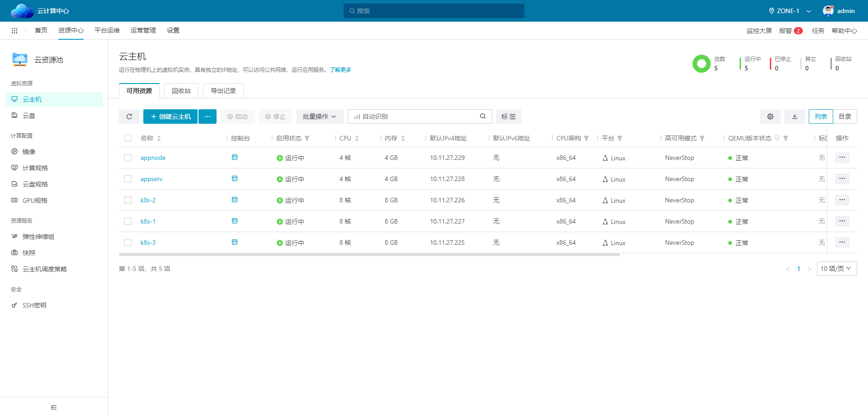Open the apps grid menu icon
868x415 pixels.
tap(14, 31)
